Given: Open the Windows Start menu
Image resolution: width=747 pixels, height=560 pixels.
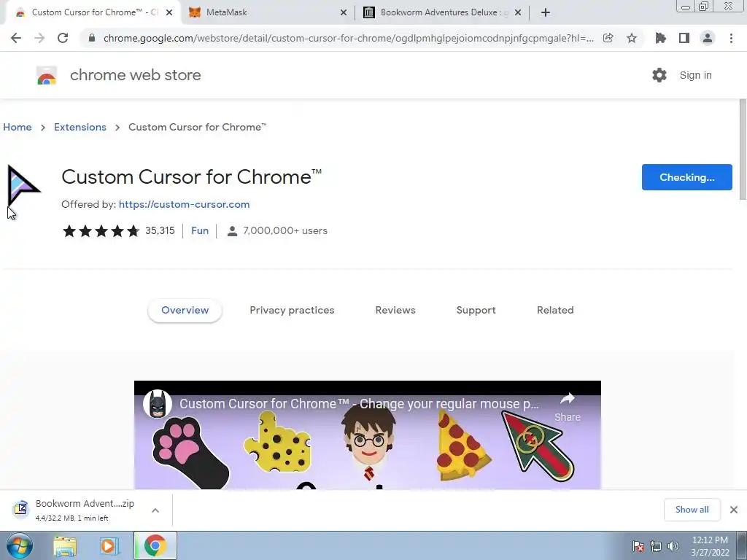Looking at the screenshot, I should 19,545.
